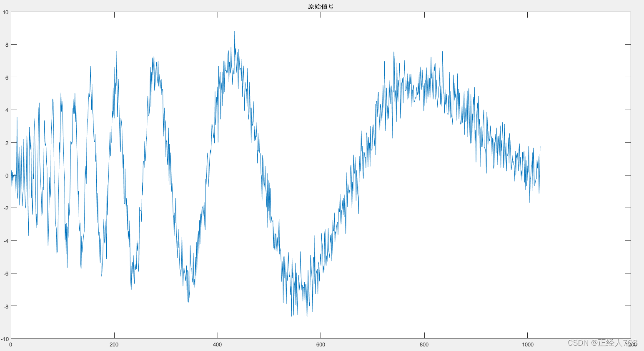This screenshot has width=644, height=351.
Task: Click the y-axis tick label -6
Action: coord(6,273)
